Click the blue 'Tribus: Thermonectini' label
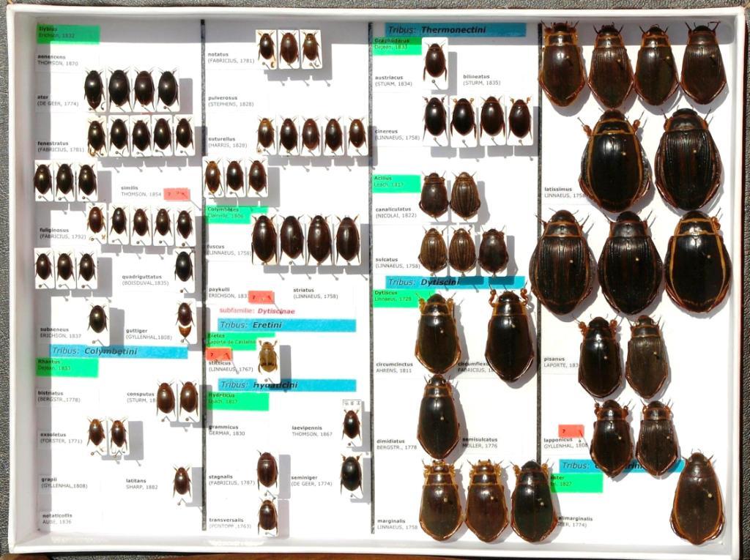 [455, 30]
